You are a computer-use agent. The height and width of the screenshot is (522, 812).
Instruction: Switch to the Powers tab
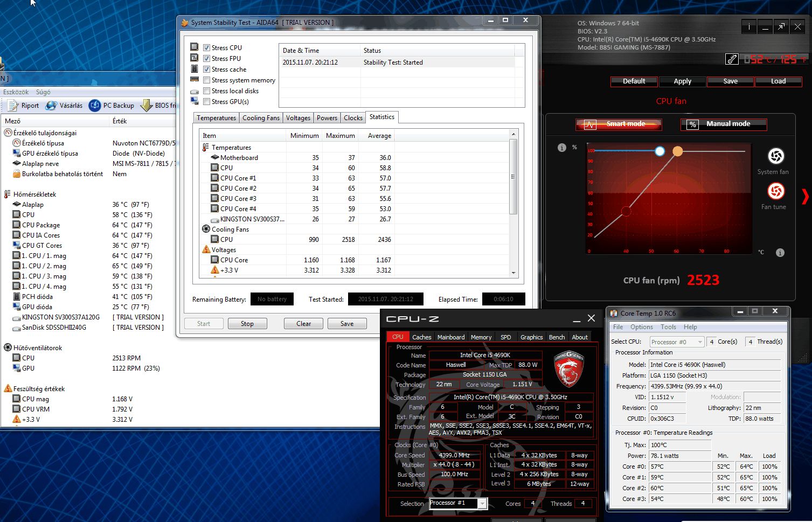[x=327, y=118]
